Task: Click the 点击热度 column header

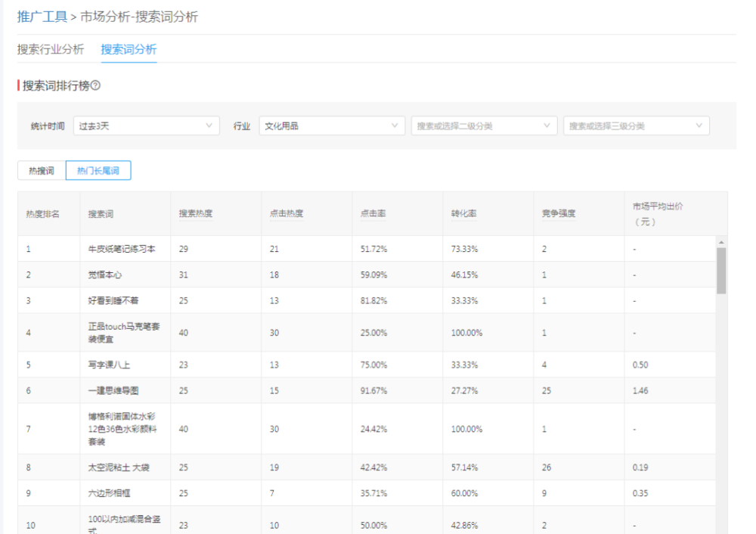Action: (x=287, y=213)
